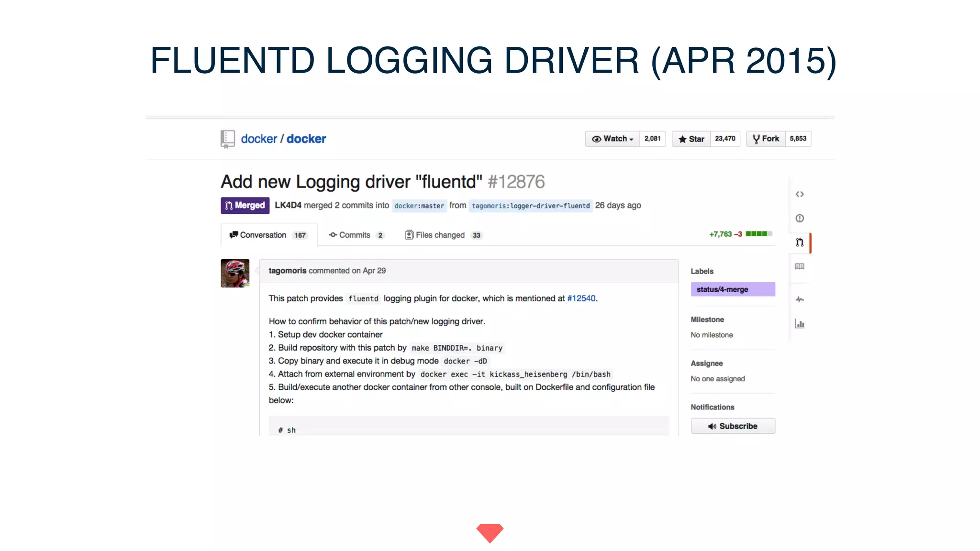The image size is (980, 551).
Task: View the 23,470 stargazers count
Action: tap(725, 139)
